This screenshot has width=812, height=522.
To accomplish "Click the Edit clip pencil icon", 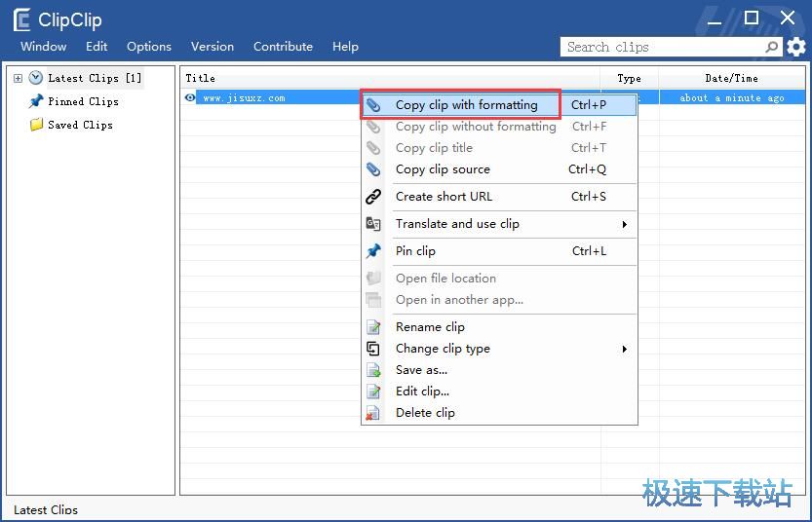I will click(x=373, y=391).
